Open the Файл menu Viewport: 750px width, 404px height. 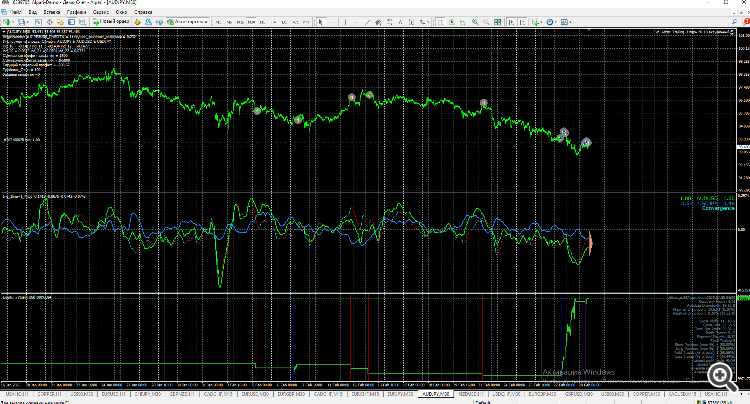click(16, 12)
